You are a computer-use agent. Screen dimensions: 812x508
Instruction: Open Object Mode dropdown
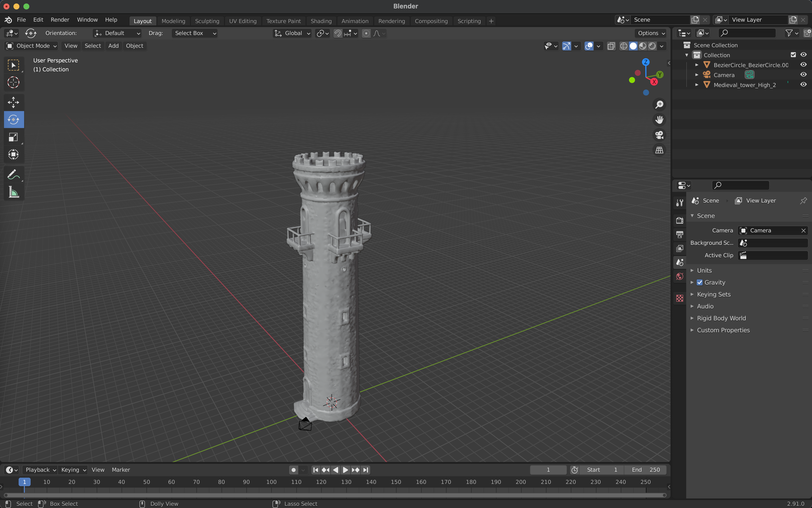31,46
